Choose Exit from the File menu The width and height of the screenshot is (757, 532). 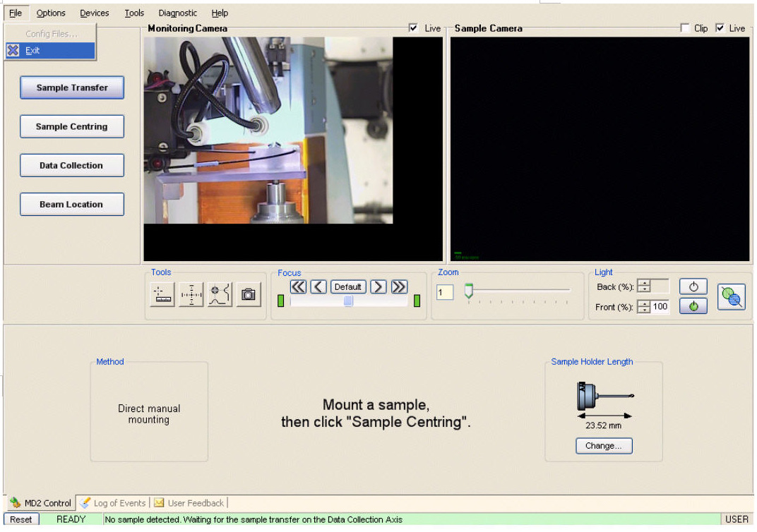click(32, 51)
